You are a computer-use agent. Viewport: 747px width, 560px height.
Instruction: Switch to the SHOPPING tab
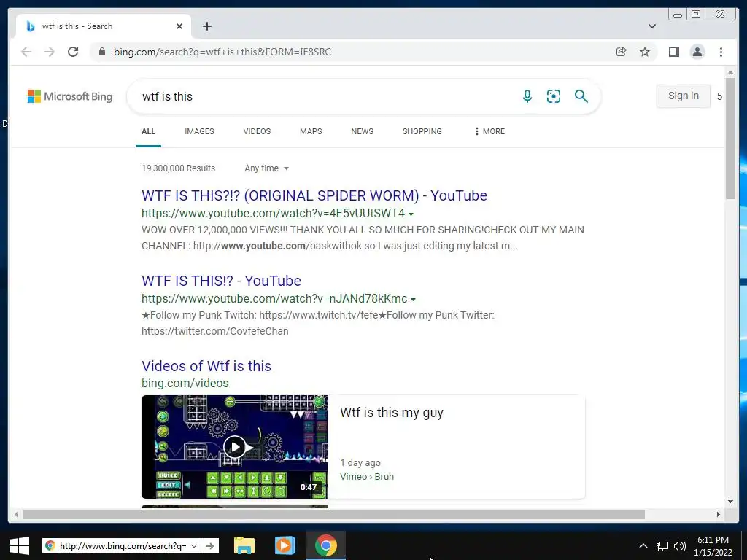pyautogui.click(x=422, y=131)
